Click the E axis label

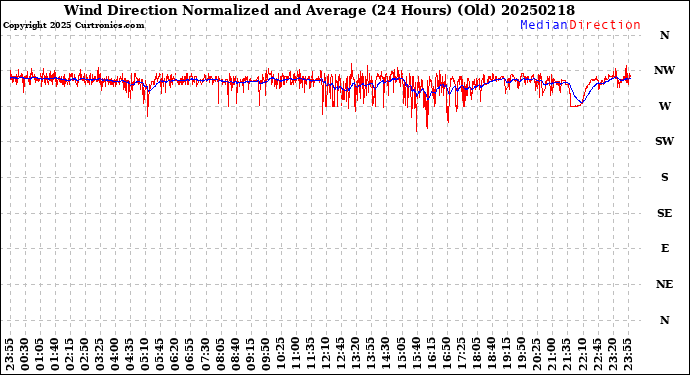664,248
